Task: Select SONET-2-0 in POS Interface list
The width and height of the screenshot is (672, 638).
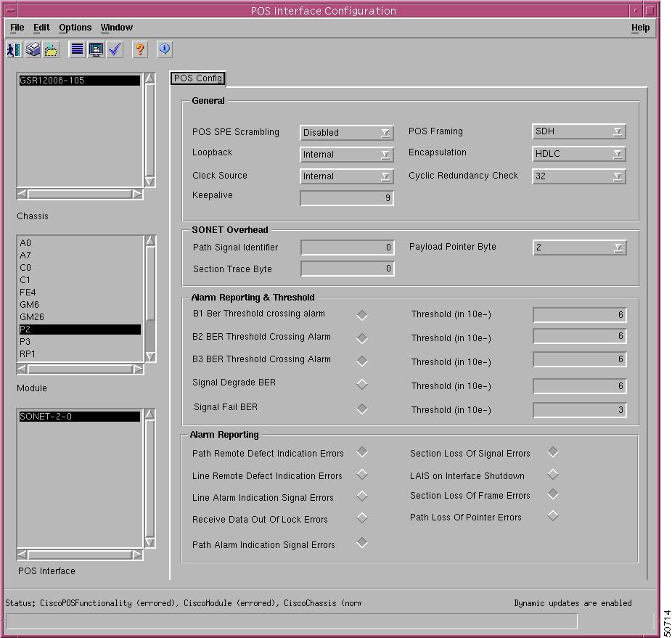Action: (x=80, y=417)
